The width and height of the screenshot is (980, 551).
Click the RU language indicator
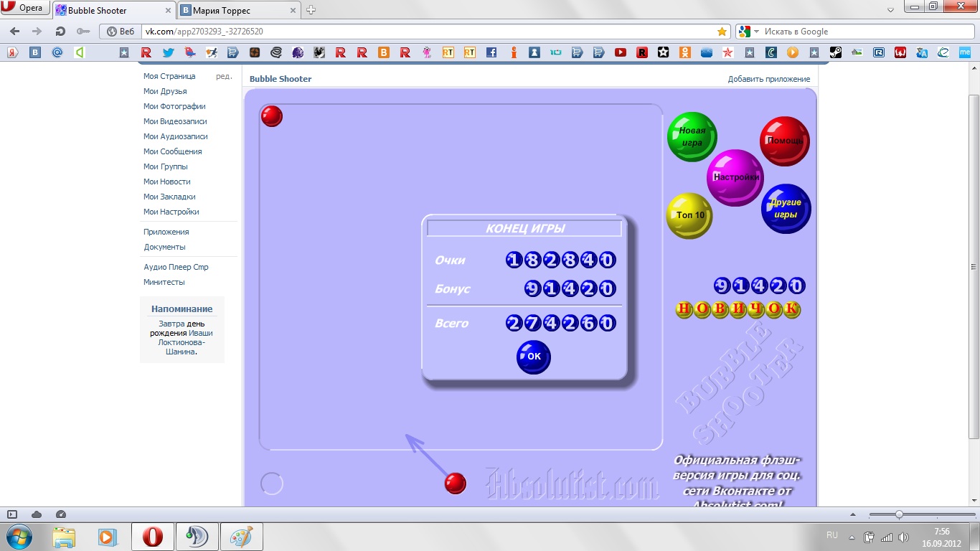click(832, 535)
